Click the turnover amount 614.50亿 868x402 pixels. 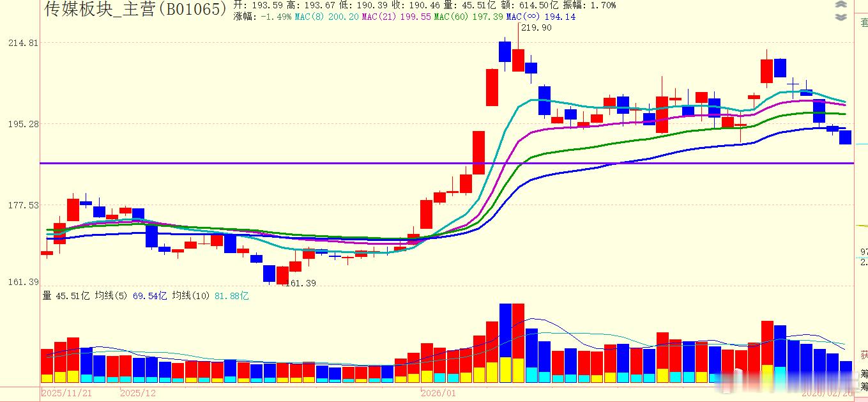(x=538, y=5)
